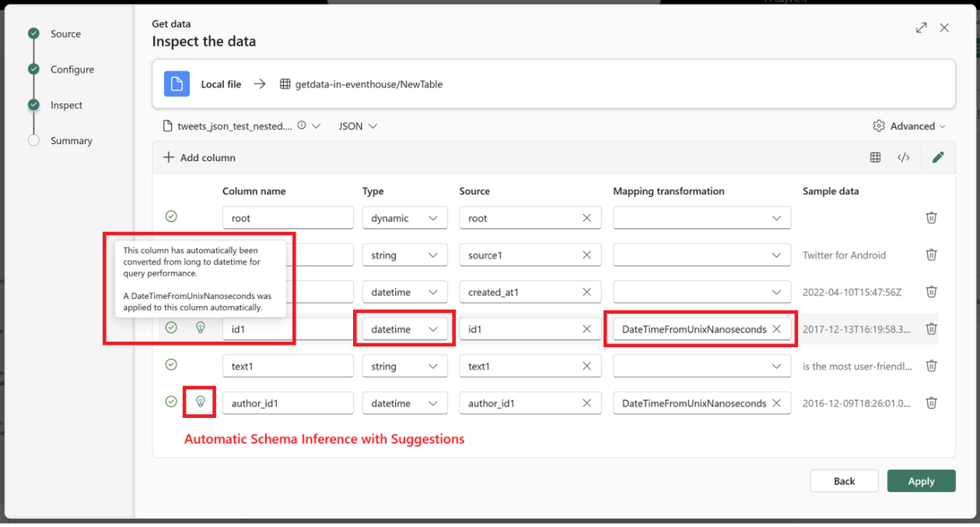Open the datetime Type dropdown for author_id1

tap(405, 403)
